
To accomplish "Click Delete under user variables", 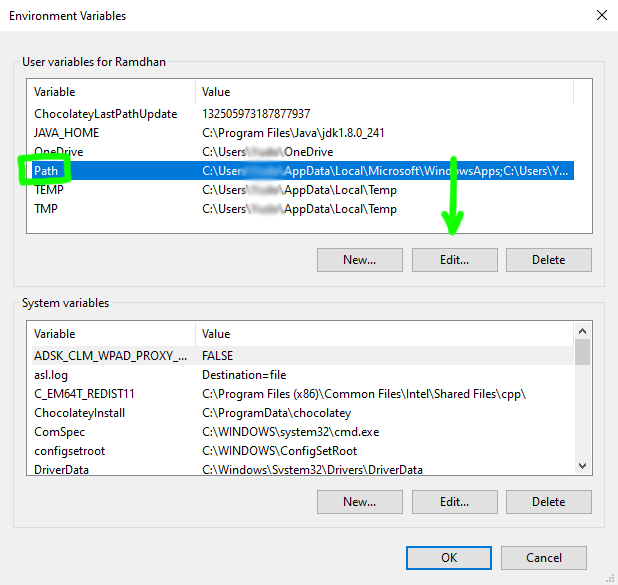I will pyautogui.click(x=549, y=260).
